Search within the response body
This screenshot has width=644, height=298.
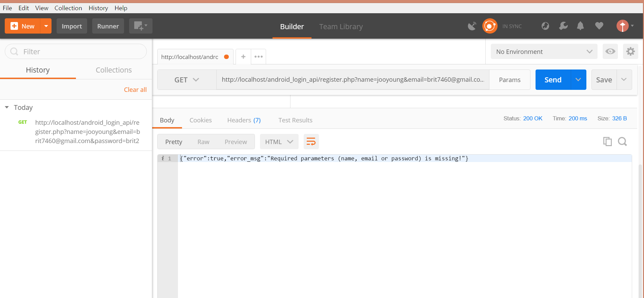point(622,141)
